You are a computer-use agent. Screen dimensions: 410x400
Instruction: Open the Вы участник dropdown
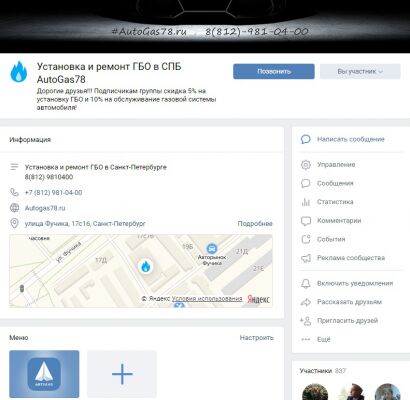360,71
